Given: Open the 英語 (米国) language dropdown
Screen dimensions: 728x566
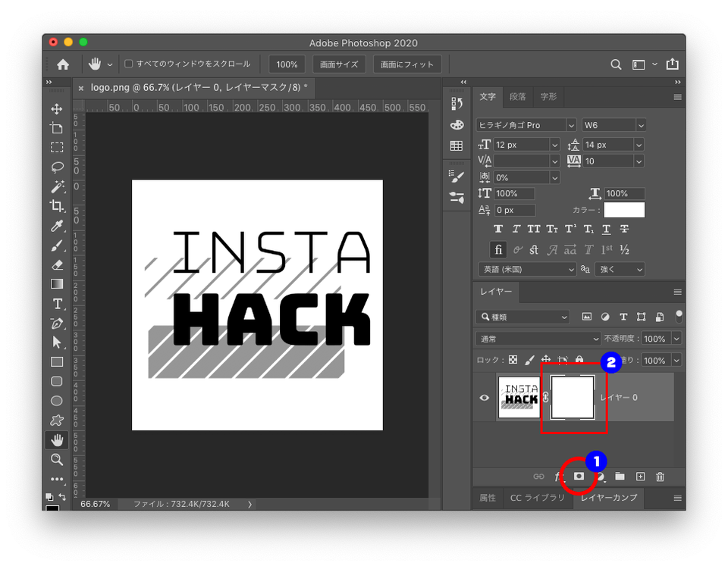Looking at the screenshot, I should (527, 269).
